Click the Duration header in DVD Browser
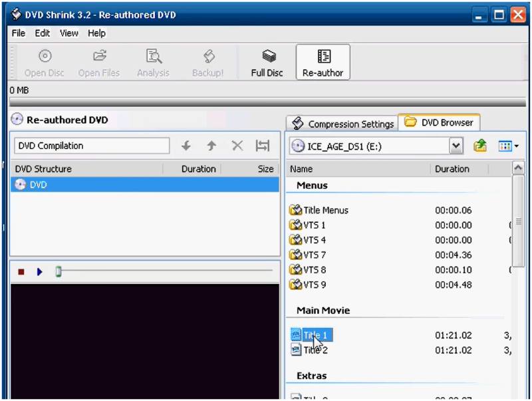The width and height of the screenshot is (532, 401). click(460, 169)
